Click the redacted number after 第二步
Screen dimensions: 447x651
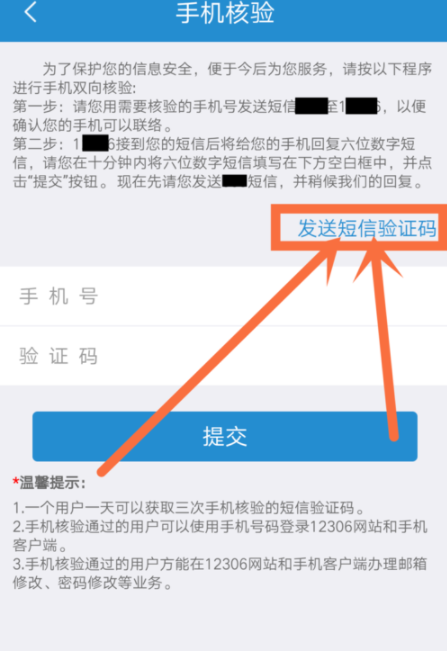click(x=95, y=144)
